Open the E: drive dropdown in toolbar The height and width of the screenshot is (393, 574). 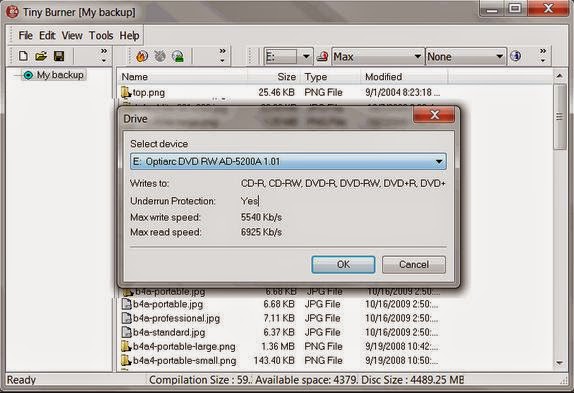pos(306,57)
